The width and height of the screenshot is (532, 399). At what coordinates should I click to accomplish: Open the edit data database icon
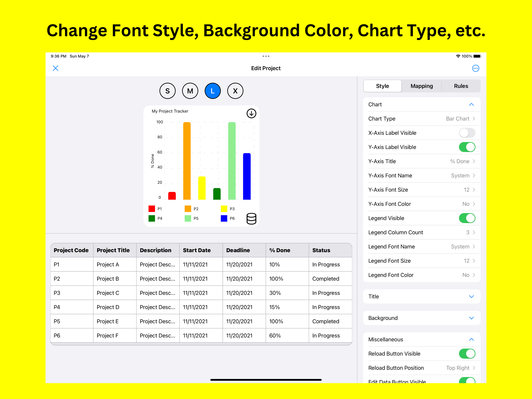251,219
